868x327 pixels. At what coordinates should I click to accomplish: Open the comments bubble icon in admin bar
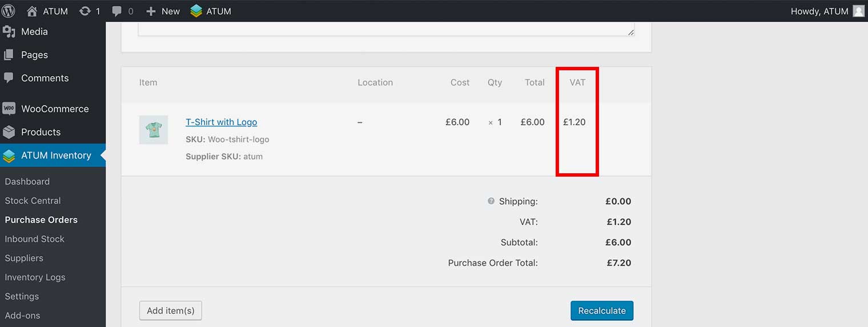pos(117,11)
